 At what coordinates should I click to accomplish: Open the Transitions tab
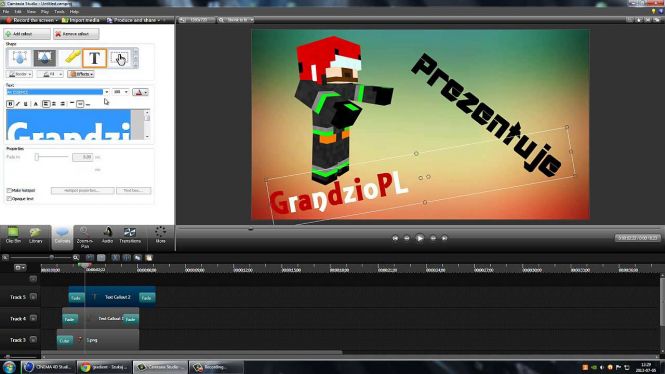[x=130, y=235]
